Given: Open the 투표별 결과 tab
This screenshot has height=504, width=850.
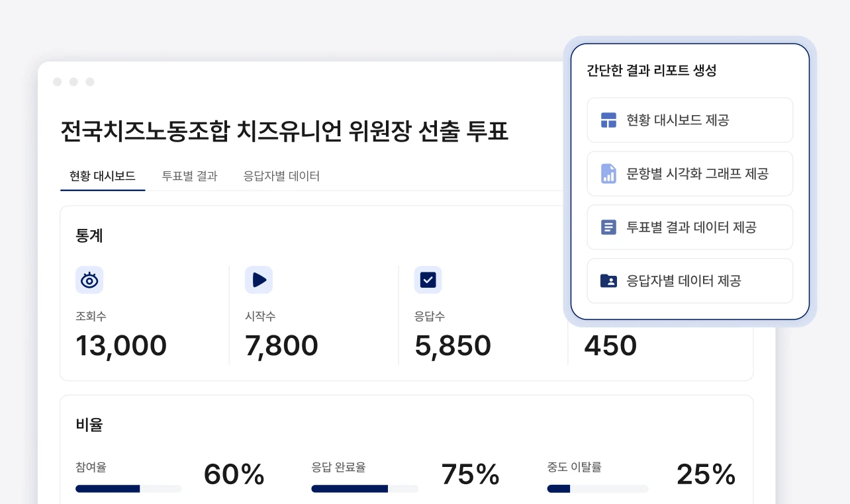Looking at the screenshot, I should click(x=189, y=176).
